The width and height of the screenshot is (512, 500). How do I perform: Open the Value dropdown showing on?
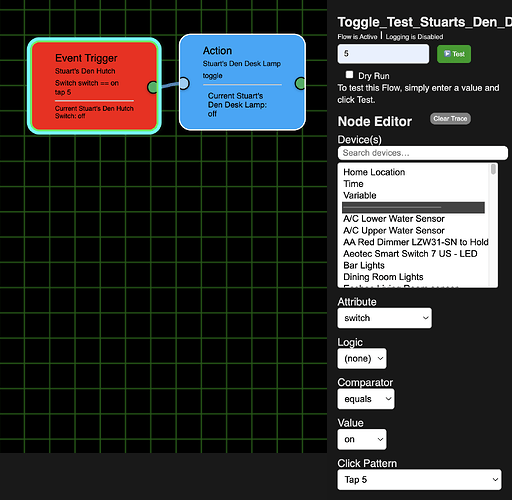(x=362, y=439)
